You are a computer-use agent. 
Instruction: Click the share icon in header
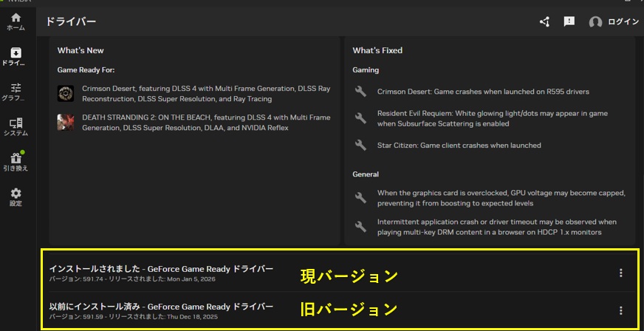(x=545, y=21)
